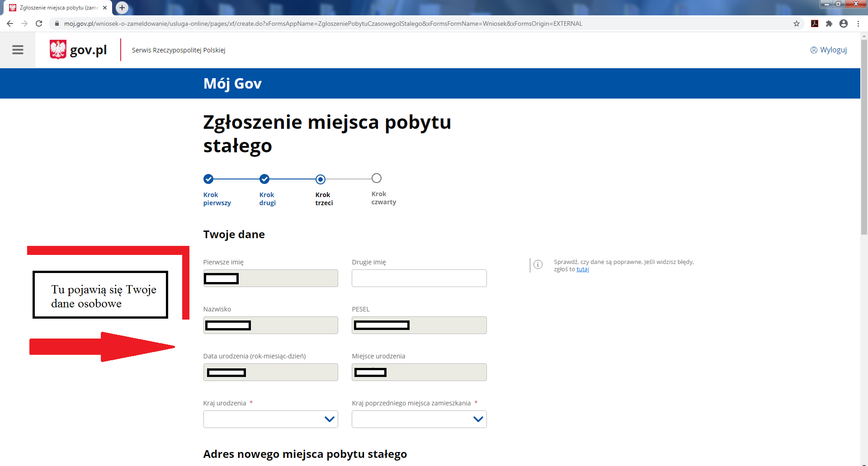The width and height of the screenshot is (868, 466).
Task: Click Serwis Rzeczypospolitej Polskiej text
Action: 179,50
